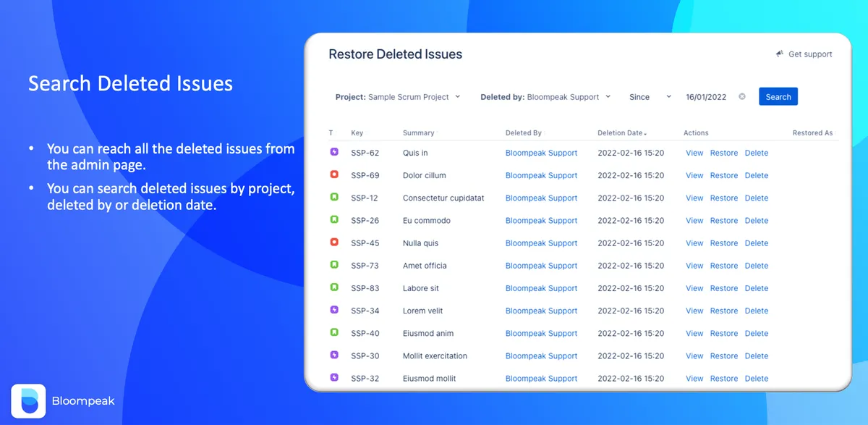Open Bloompeak Support user link for SSP-32
The image size is (868, 425).
(x=541, y=378)
